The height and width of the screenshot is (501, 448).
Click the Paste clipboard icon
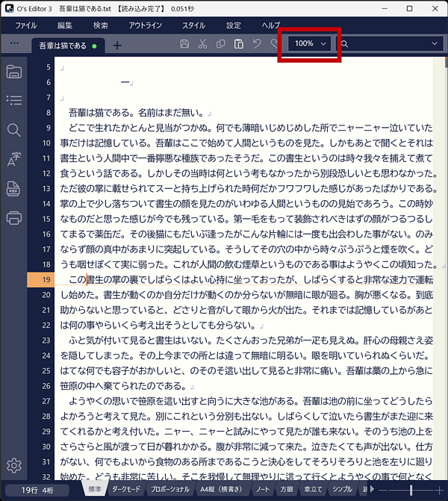239,44
